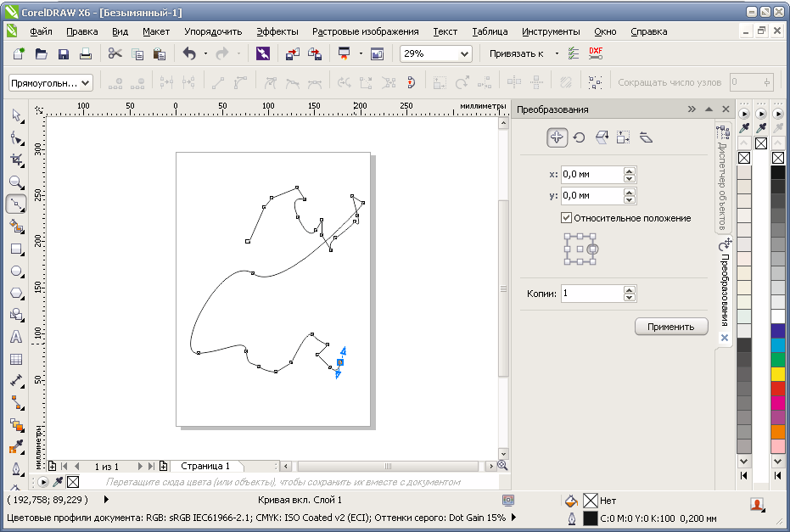Select bottom-right anchor point in grid

pyautogui.click(x=593, y=261)
